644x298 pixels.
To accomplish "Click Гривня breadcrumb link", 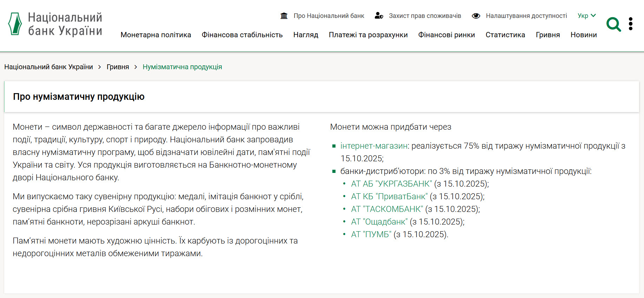I will pyautogui.click(x=118, y=67).
